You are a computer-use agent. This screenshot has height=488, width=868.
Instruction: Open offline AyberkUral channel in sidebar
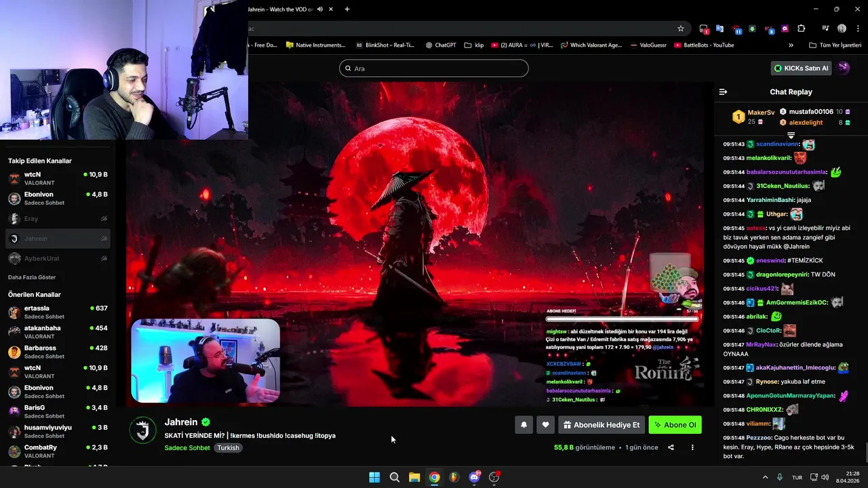click(58, 258)
